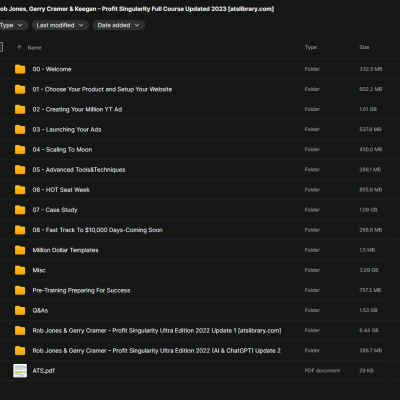Open the Misc folder name

pos(39,270)
